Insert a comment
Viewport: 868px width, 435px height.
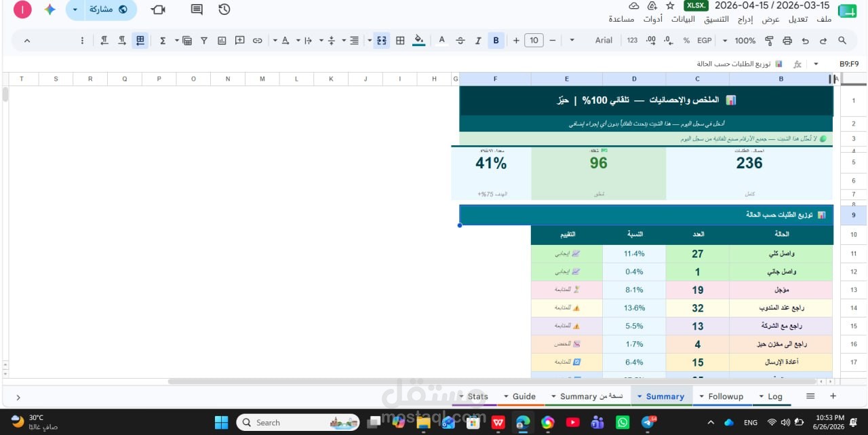tap(239, 41)
